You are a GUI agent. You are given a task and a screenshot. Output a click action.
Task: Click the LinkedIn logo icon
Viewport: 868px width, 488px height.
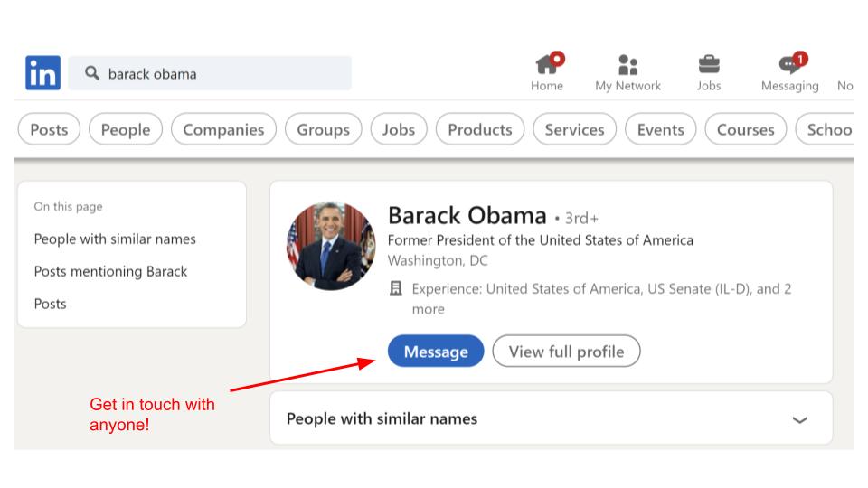pos(43,73)
